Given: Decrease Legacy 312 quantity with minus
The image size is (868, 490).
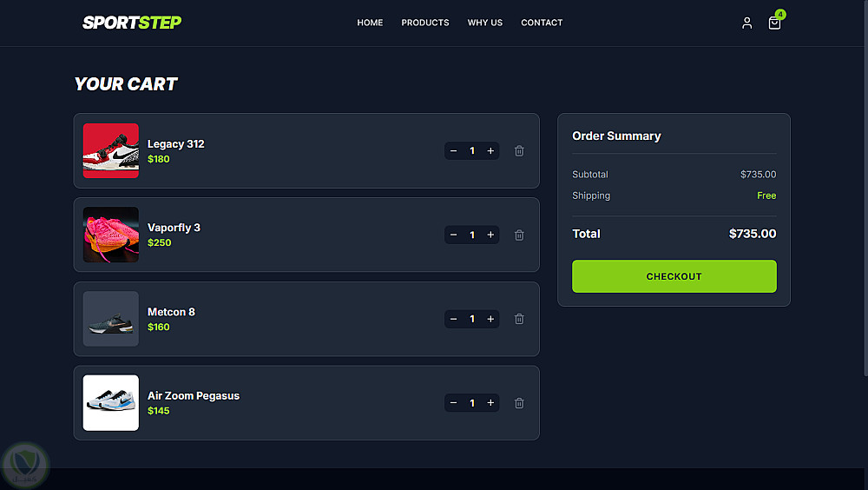Looking at the screenshot, I should pos(454,151).
